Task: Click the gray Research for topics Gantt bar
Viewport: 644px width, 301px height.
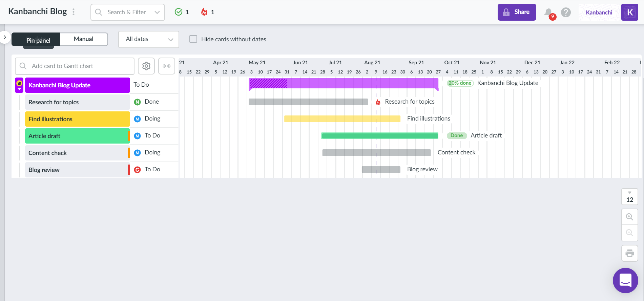Action: (308, 102)
